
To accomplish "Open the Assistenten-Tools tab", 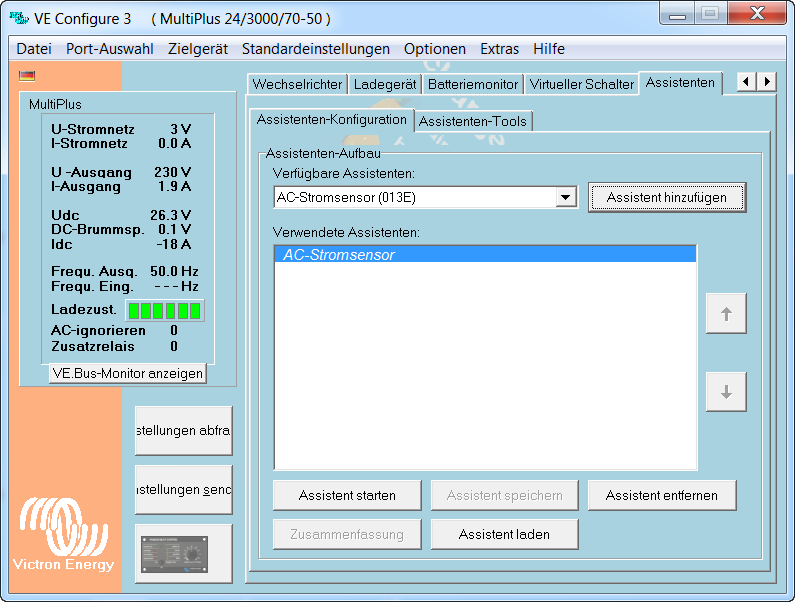I will [472, 121].
